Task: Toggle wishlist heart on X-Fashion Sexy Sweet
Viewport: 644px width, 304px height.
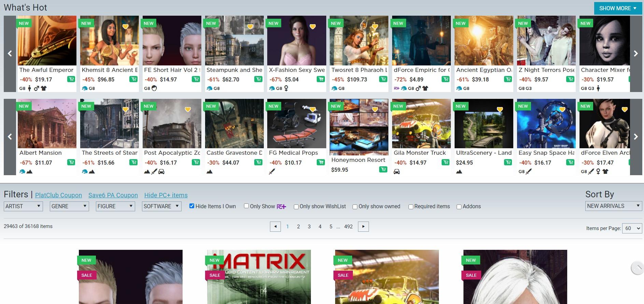Action: coord(313,27)
